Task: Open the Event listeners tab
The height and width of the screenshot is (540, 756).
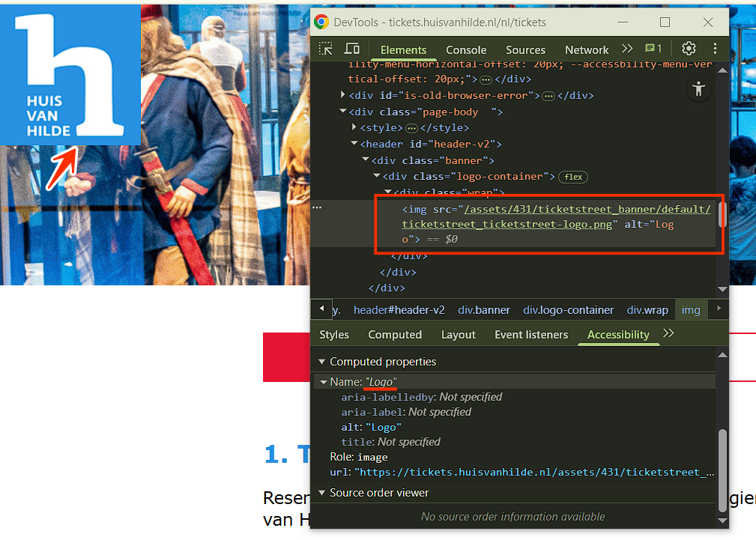Action: point(531,335)
